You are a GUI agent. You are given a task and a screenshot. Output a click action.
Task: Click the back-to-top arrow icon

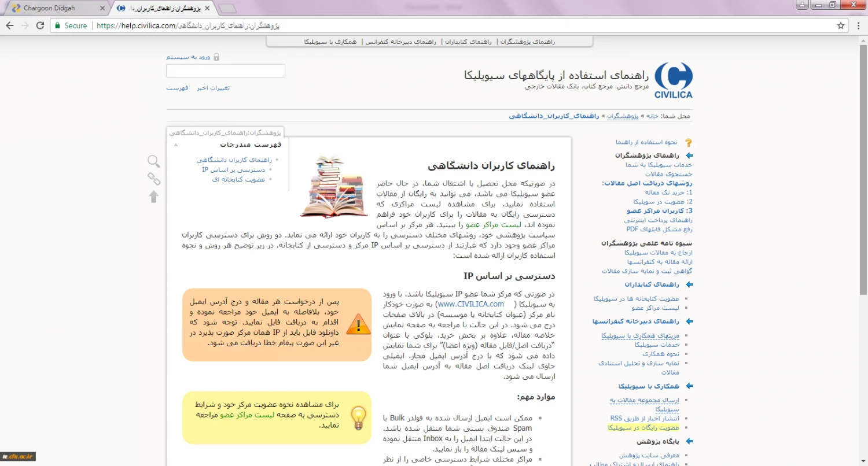[x=153, y=197]
